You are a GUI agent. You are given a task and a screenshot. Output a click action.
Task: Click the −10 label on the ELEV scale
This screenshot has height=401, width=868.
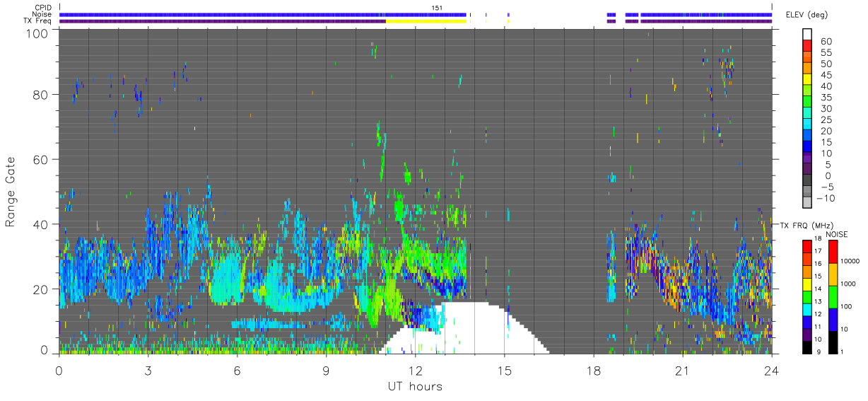(824, 199)
